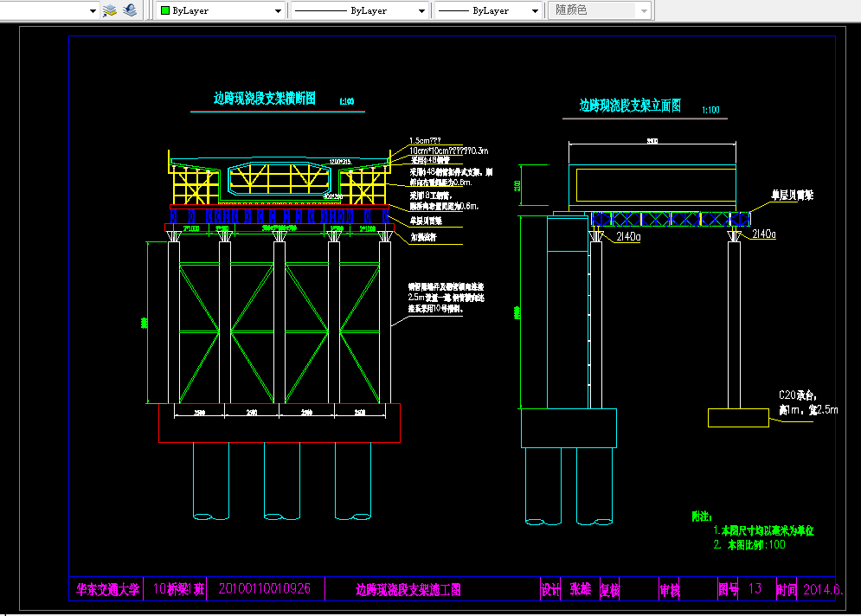Select drawing name 边跨现浇段支架施工图
Image resolution: width=861 pixels, height=616 pixels.
pyautogui.click(x=408, y=590)
